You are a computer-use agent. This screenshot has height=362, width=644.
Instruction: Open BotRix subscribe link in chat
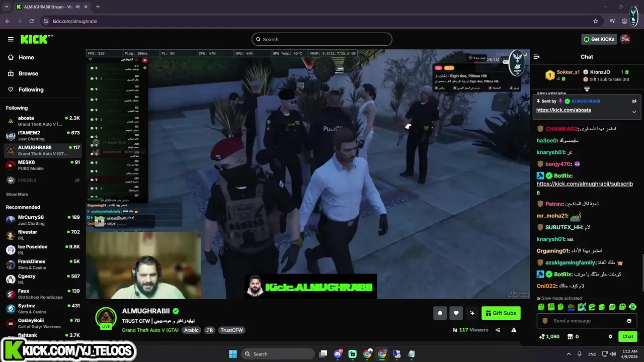click(x=585, y=188)
